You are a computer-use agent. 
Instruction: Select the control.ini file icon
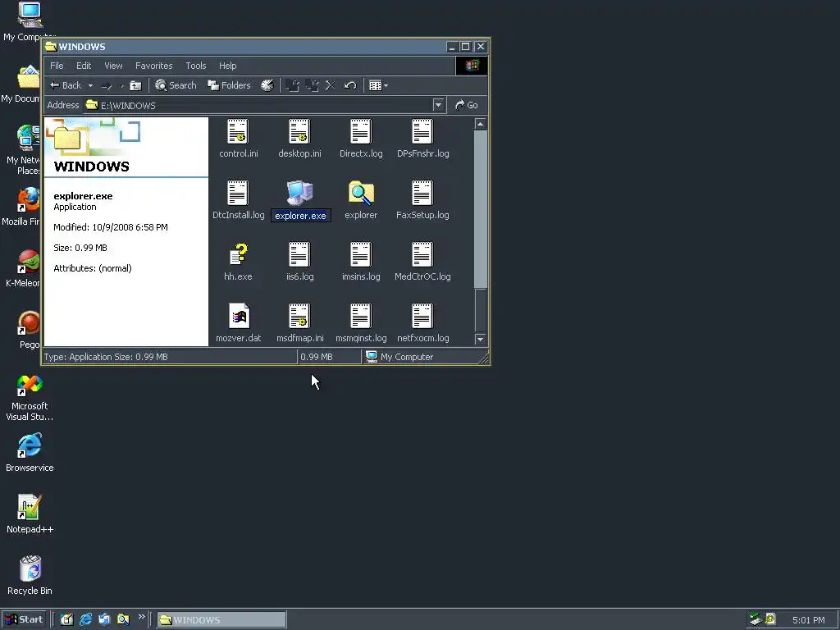pos(238,132)
